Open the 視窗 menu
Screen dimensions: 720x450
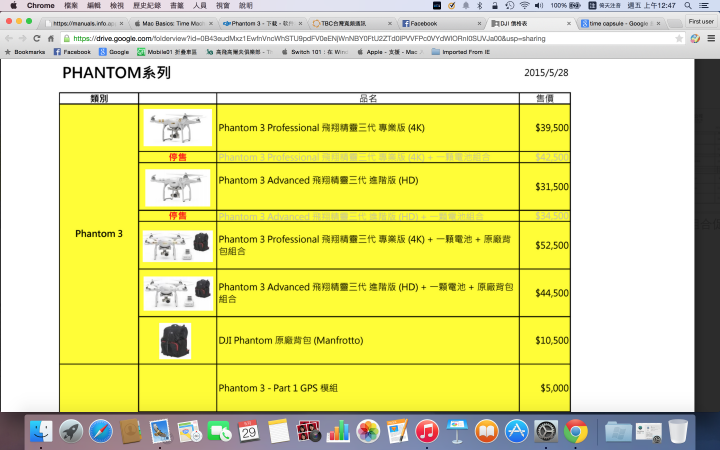[x=223, y=6]
